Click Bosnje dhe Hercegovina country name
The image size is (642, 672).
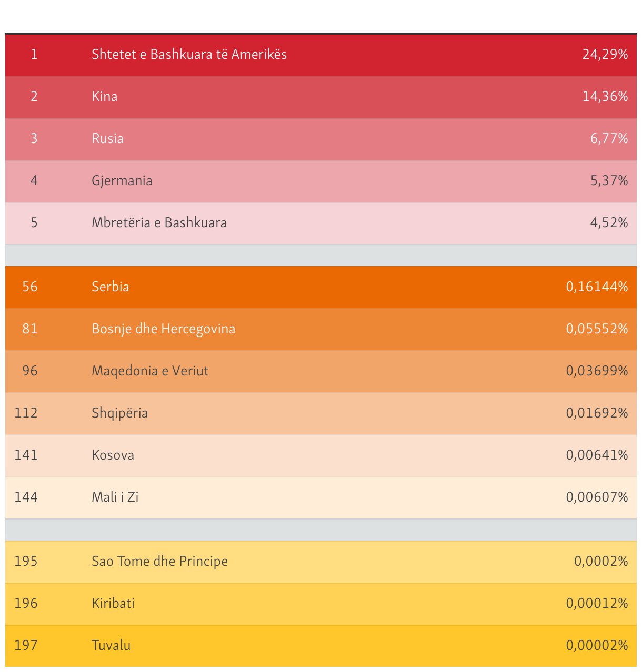[x=163, y=329]
